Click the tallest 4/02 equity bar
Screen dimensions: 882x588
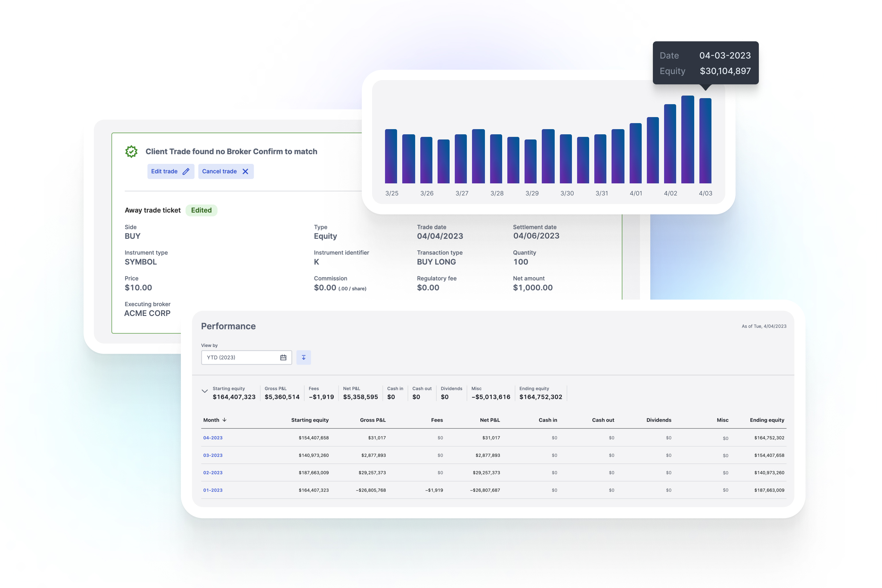(688, 139)
